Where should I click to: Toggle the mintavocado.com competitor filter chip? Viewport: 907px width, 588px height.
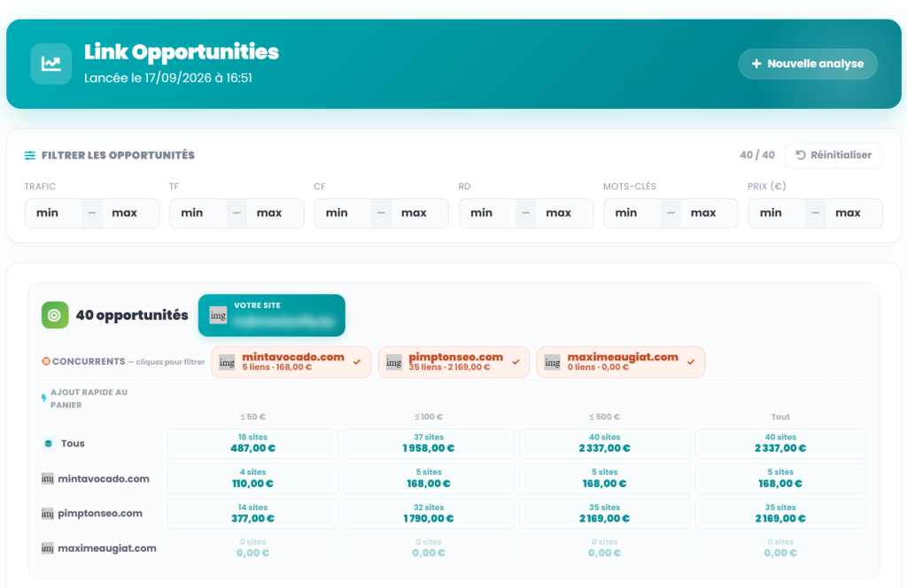291,362
